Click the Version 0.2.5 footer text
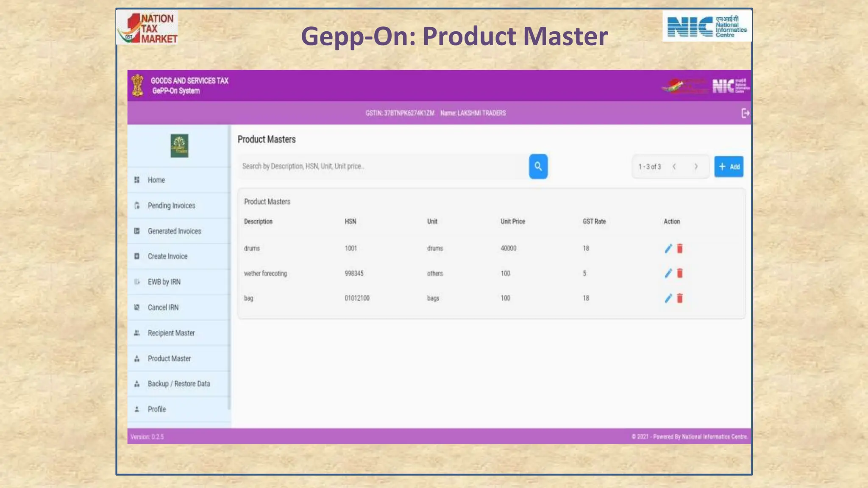Screen dimensions: 868x488 [x=147, y=437]
